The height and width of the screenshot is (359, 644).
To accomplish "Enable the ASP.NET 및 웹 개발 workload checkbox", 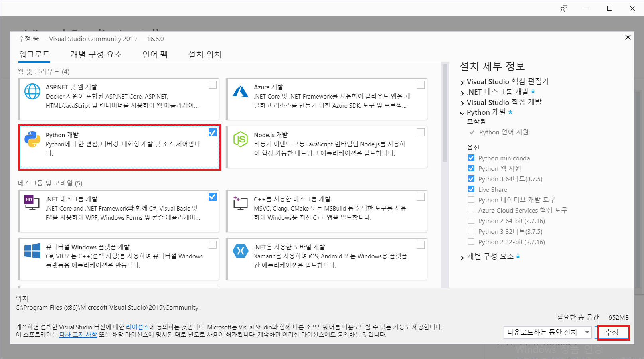I will [x=213, y=85].
